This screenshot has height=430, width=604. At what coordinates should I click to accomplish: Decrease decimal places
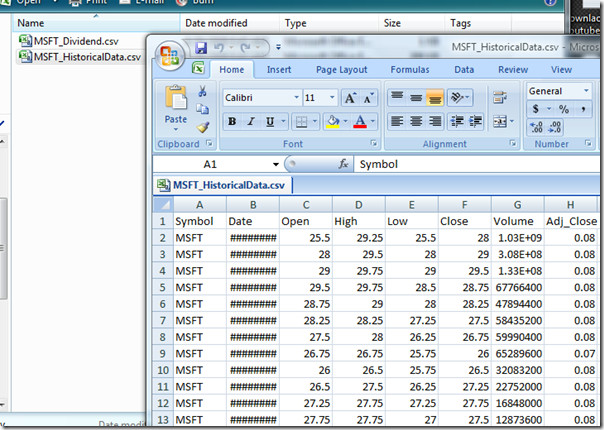(x=554, y=127)
